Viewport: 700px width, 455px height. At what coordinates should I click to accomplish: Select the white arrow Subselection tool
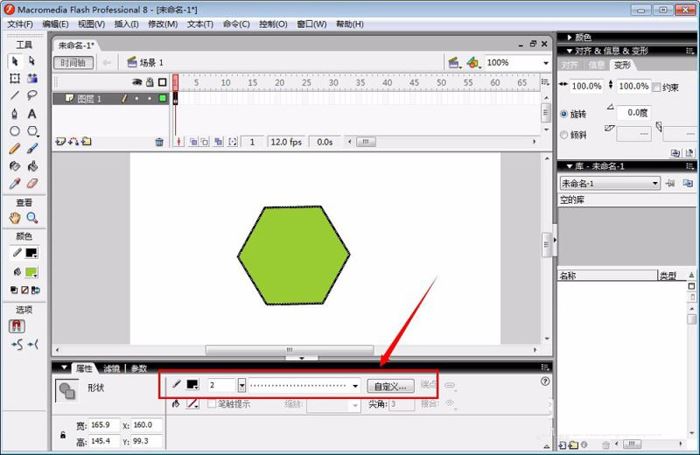(x=32, y=61)
